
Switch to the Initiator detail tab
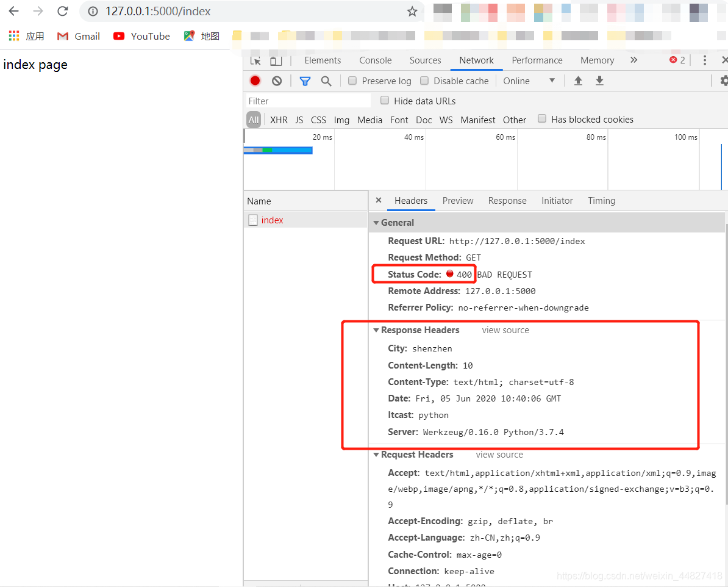(x=557, y=200)
